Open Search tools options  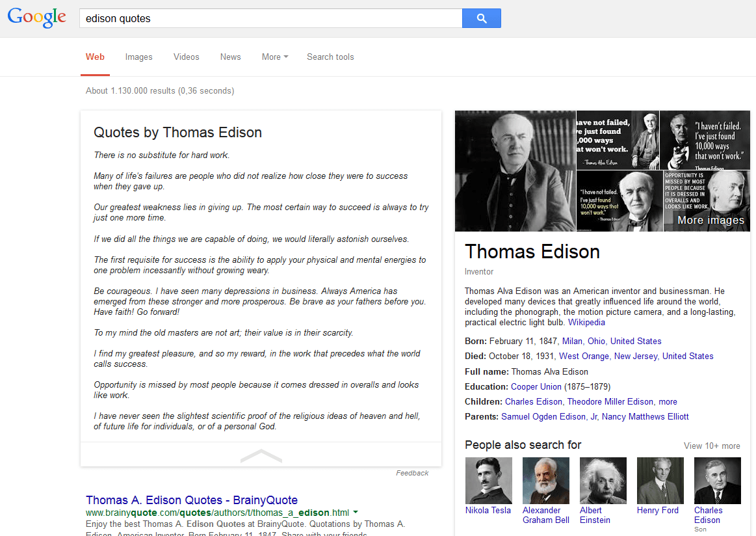coord(330,57)
